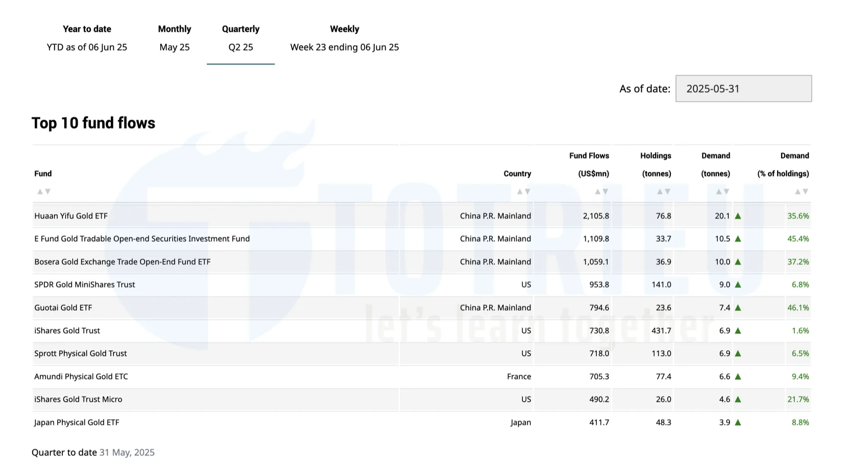Sort by Fund Flows (US$mn) arrows
This screenshot has height=470, width=868.
point(601,192)
